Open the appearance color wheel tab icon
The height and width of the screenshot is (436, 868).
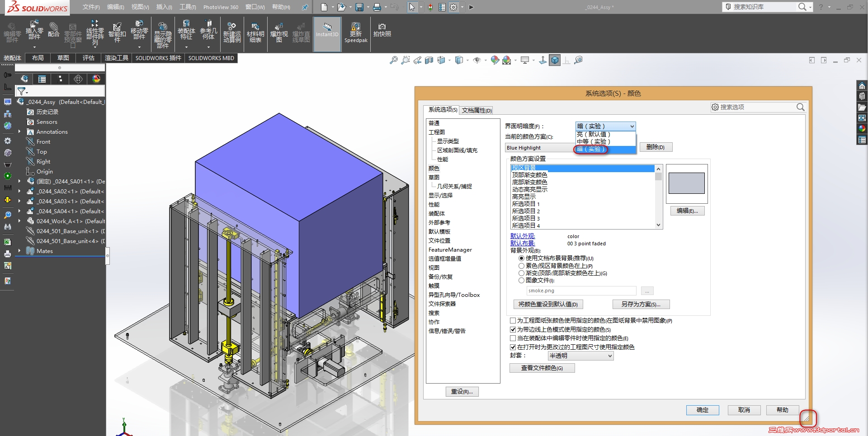(x=96, y=79)
